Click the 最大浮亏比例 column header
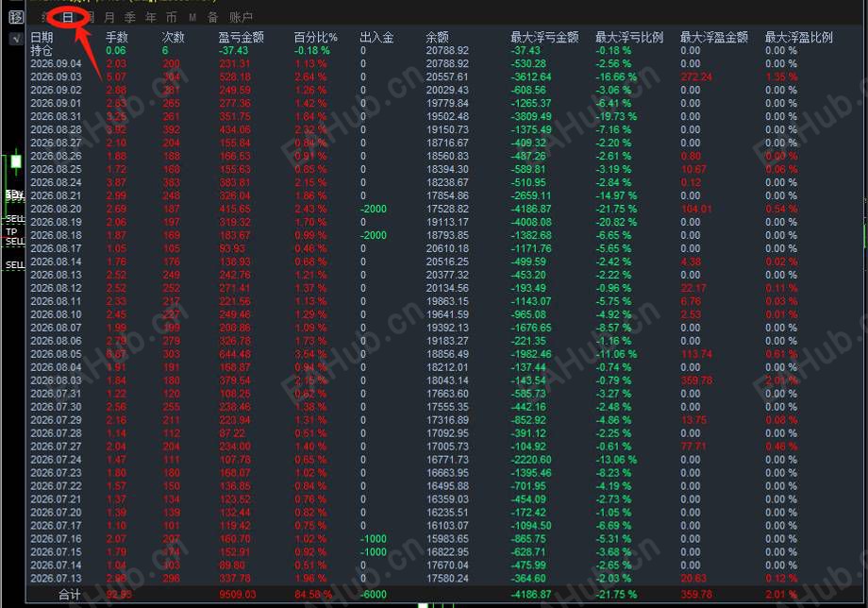 click(x=629, y=37)
